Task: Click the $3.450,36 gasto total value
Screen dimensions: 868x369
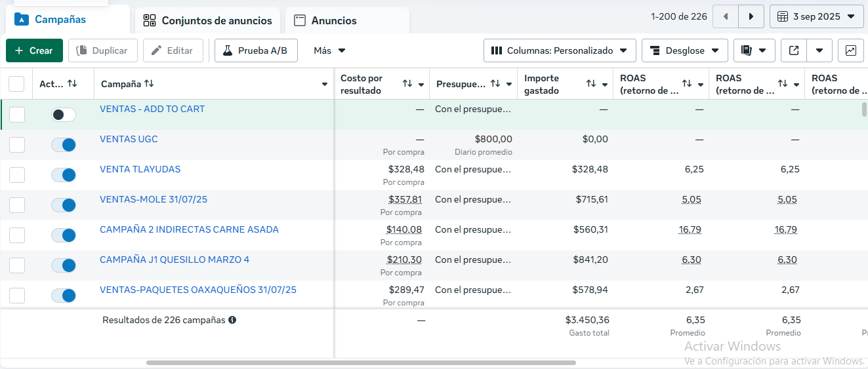Action: pyautogui.click(x=587, y=320)
